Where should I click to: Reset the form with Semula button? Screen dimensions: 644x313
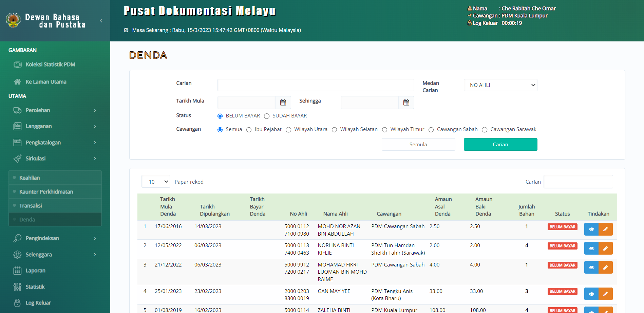coord(418,145)
